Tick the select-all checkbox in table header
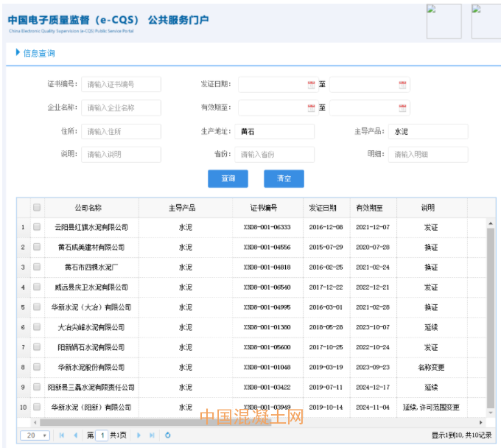Screen dimensions: 501x448 [x=37, y=208]
